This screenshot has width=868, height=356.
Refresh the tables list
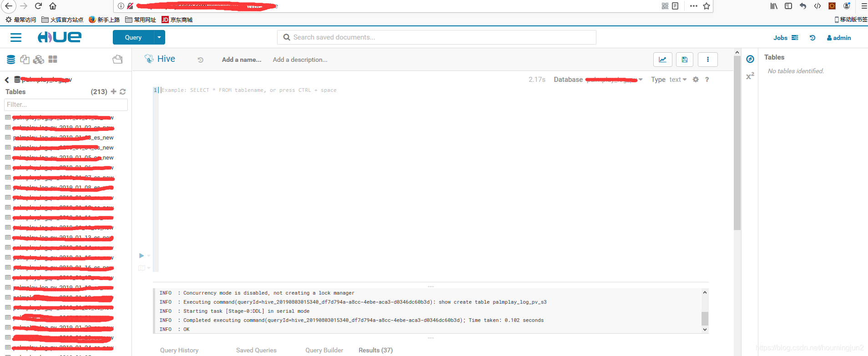pos(122,91)
